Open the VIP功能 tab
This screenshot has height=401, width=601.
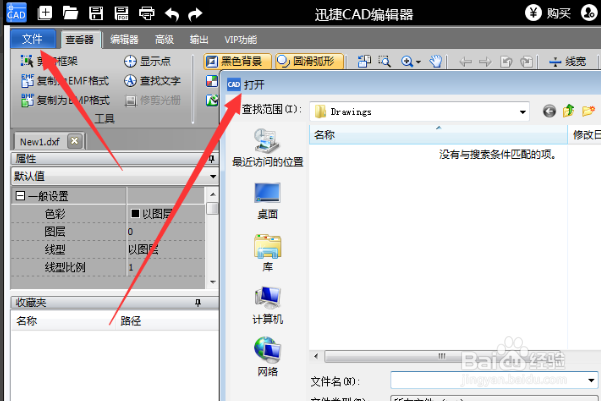[x=240, y=39]
